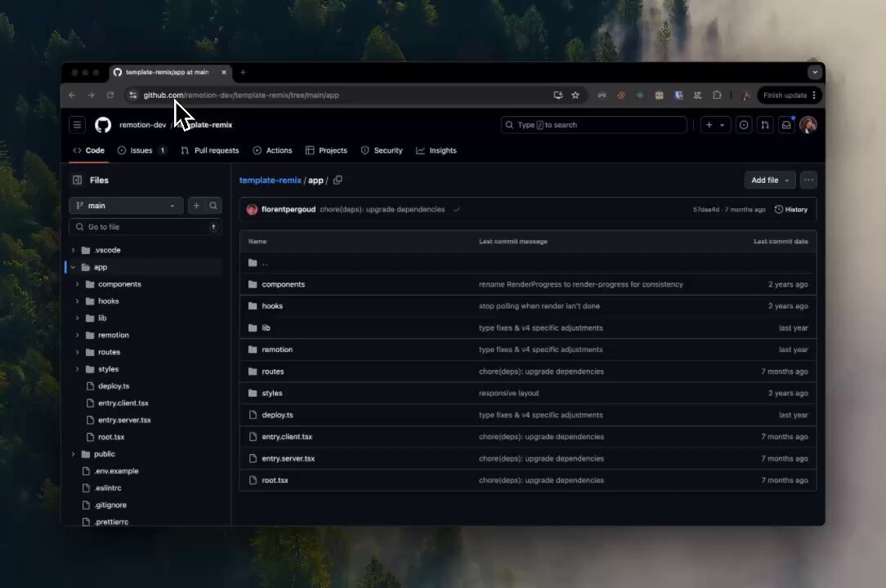Click the site information icon in address bar

coord(132,95)
